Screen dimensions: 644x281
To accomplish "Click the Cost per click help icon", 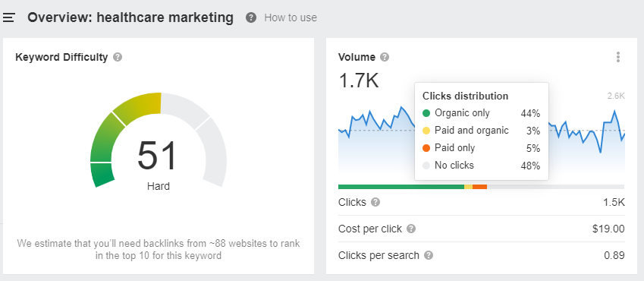I will point(411,229).
